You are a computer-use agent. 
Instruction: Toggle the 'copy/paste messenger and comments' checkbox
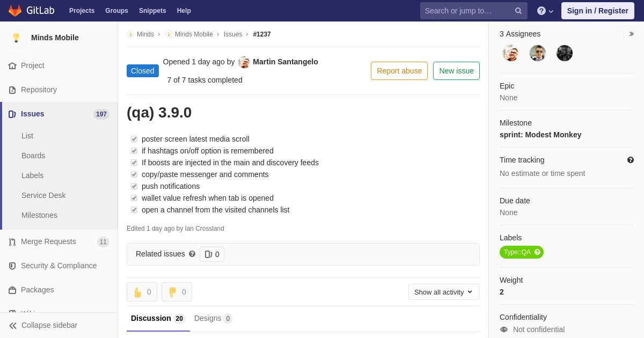pos(134,174)
